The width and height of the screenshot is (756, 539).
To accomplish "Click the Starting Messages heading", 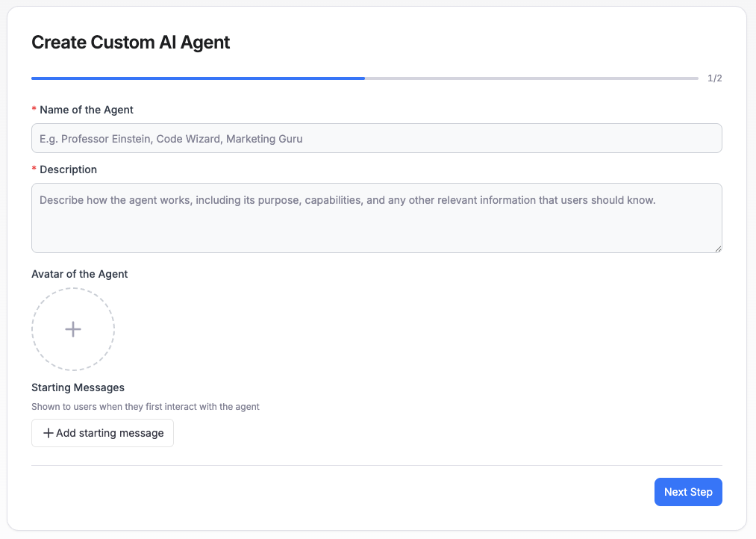I will point(78,387).
